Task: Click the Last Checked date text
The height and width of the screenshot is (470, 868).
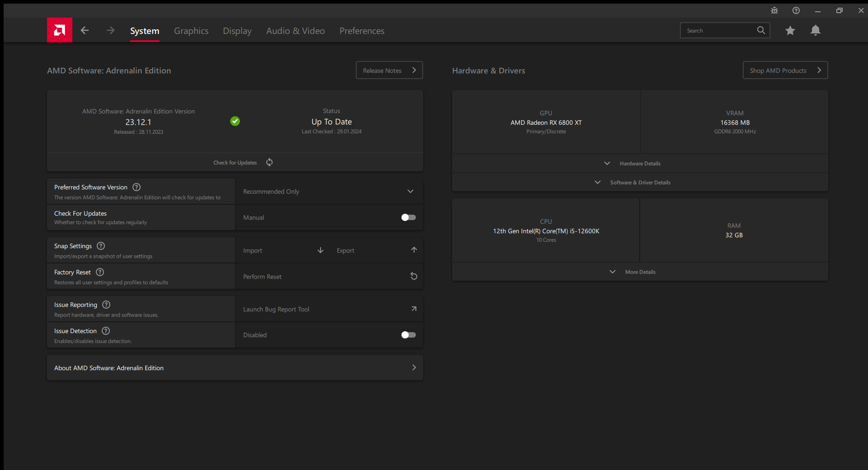Action: click(x=332, y=132)
